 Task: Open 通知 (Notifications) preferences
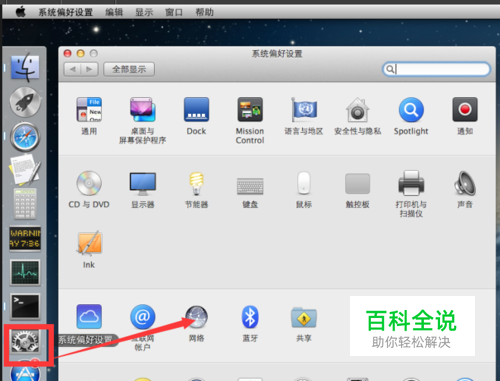pyautogui.click(x=465, y=110)
